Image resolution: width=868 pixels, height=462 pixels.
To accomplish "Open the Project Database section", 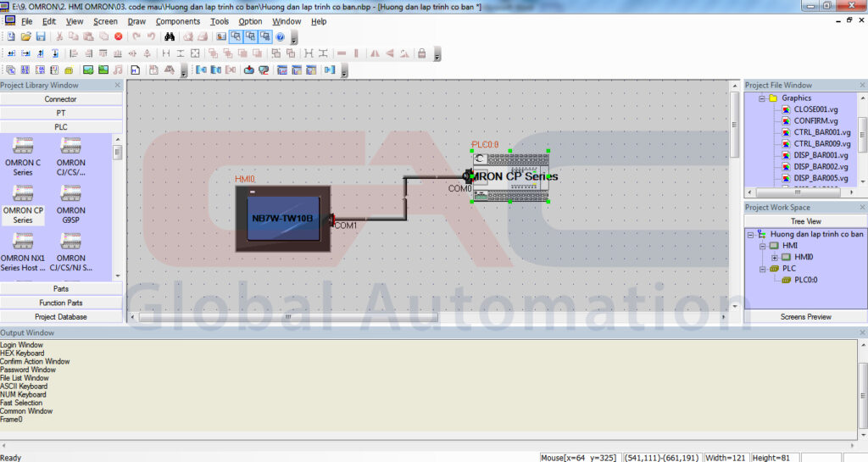I will coord(61,316).
